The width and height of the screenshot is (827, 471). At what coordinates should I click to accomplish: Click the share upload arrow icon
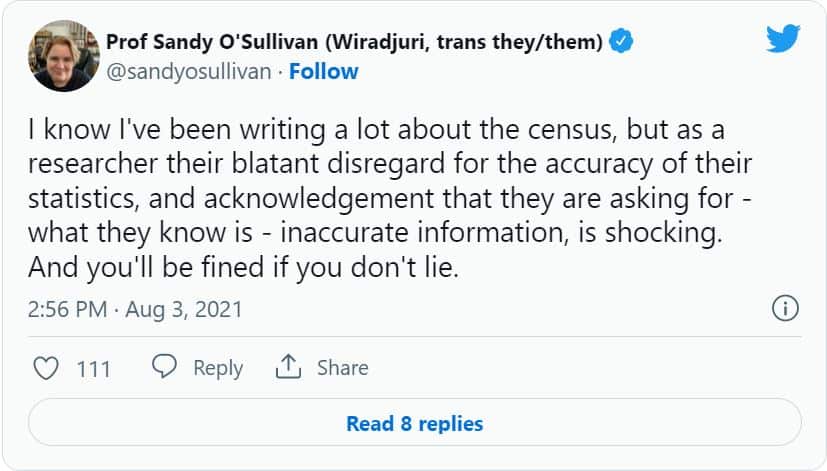tap(288, 367)
